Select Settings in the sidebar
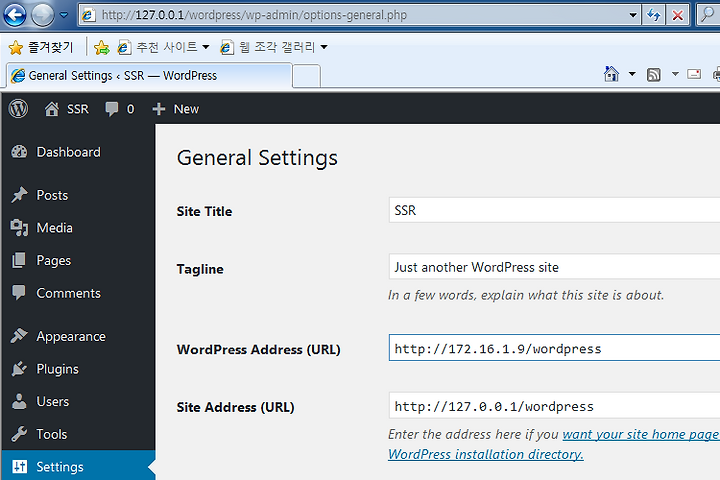The height and width of the screenshot is (480, 720). pos(78,466)
